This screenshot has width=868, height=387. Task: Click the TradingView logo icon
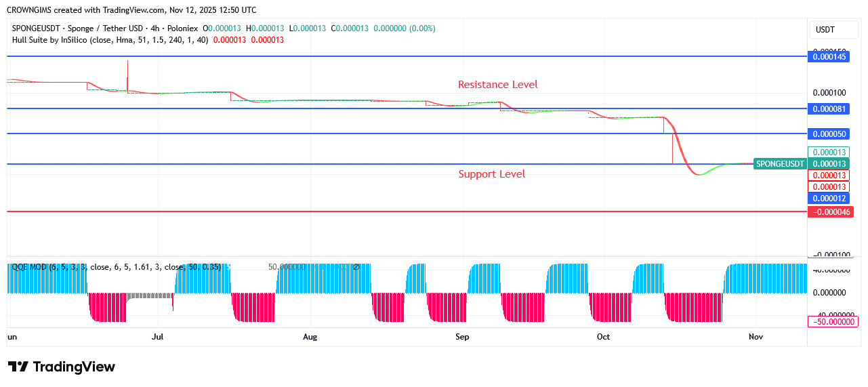pos(18,367)
